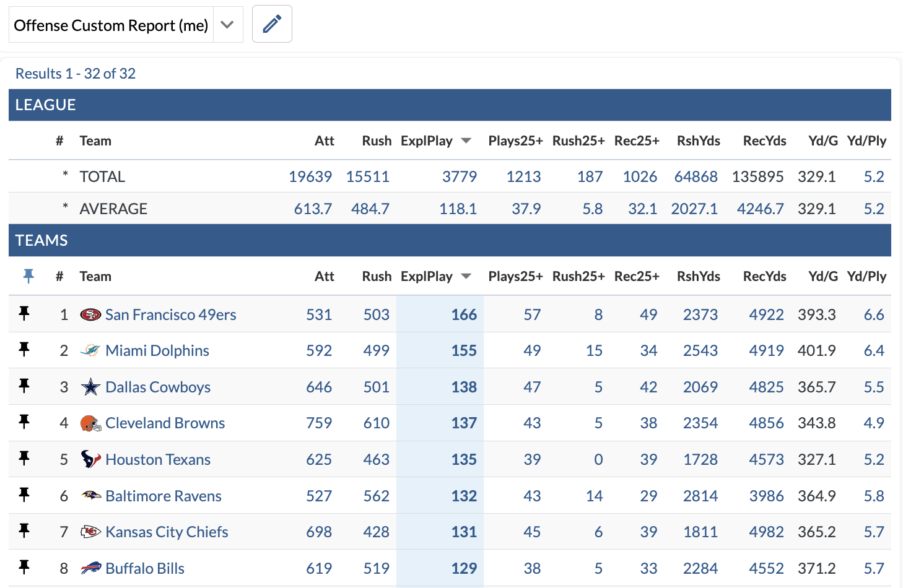
Task: Sort Teams table by RshYds column
Action: pos(698,276)
